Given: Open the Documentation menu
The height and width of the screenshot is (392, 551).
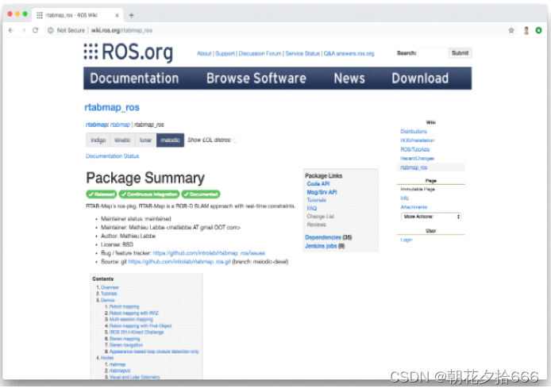Looking at the screenshot, I should point(134,79).
